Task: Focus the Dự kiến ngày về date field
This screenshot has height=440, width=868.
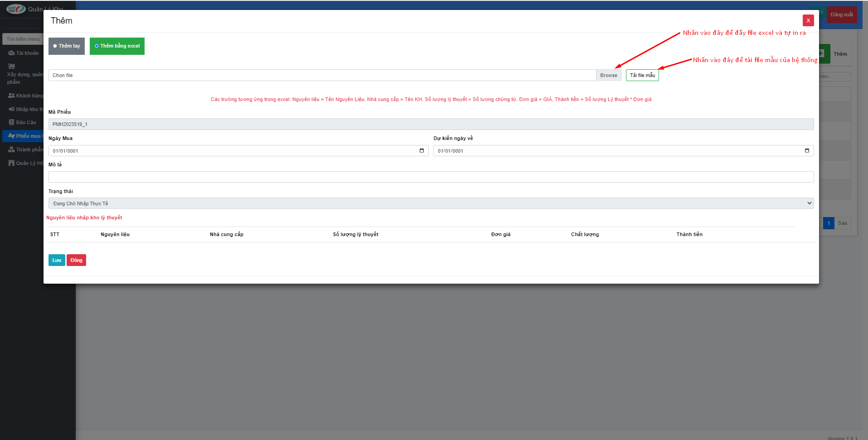Action: (x=624, y=151)
